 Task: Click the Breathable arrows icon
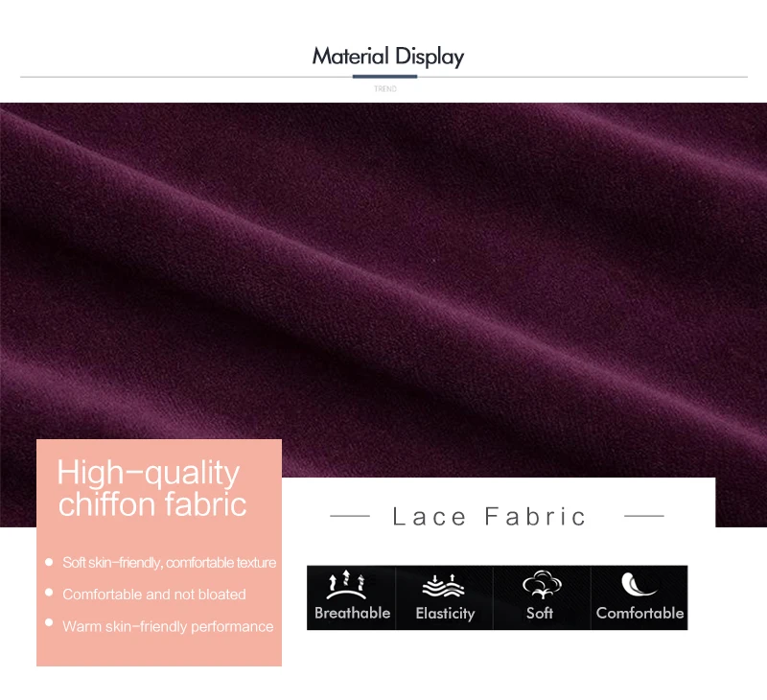346,585
